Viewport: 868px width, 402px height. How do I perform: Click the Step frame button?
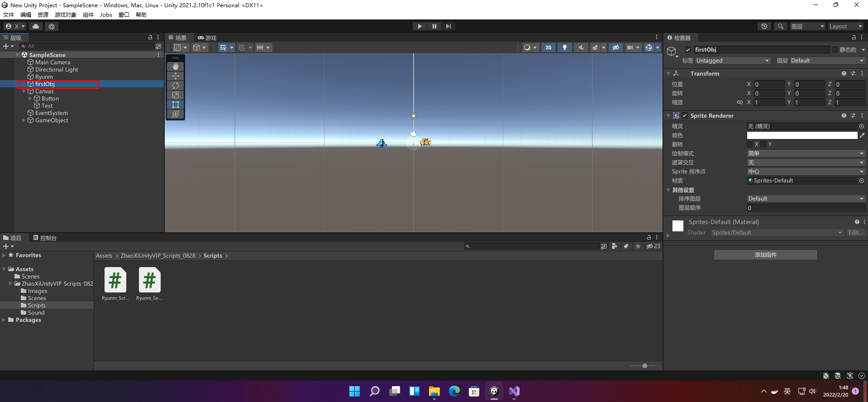[x=448, y=26]
